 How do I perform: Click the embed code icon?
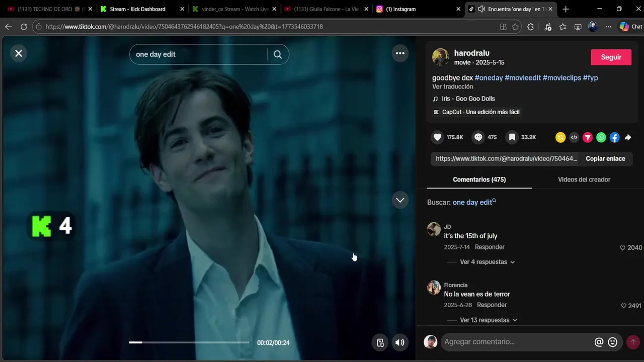pos(574,137)
